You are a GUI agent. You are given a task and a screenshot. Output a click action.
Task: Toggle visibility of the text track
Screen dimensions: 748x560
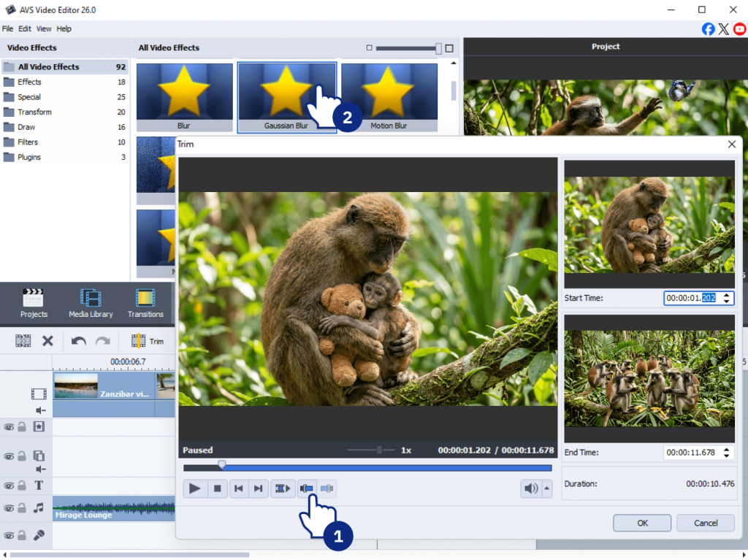[9, 486]
